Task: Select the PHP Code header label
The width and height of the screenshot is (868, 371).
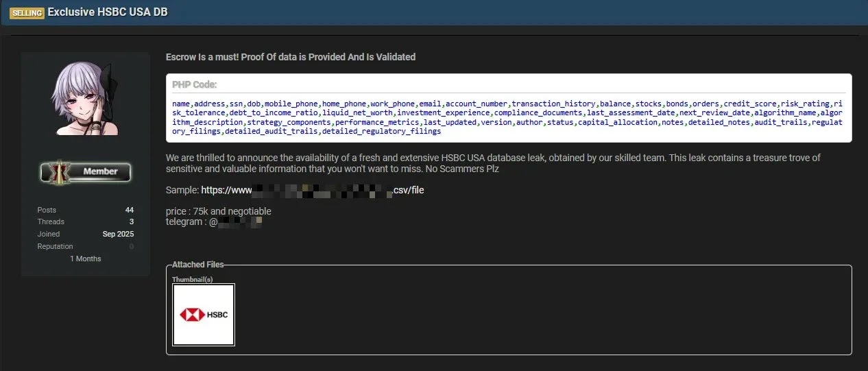Action: click(195, 84)
